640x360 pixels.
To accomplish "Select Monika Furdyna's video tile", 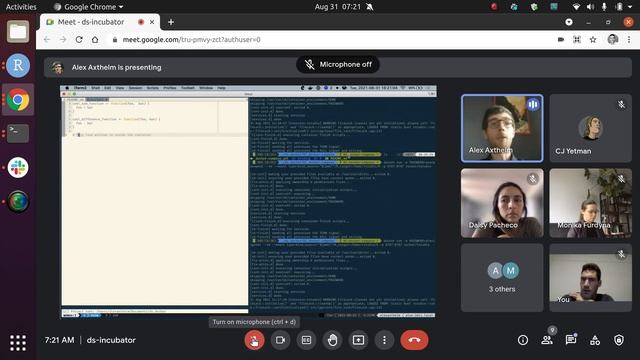I will 591,203.
